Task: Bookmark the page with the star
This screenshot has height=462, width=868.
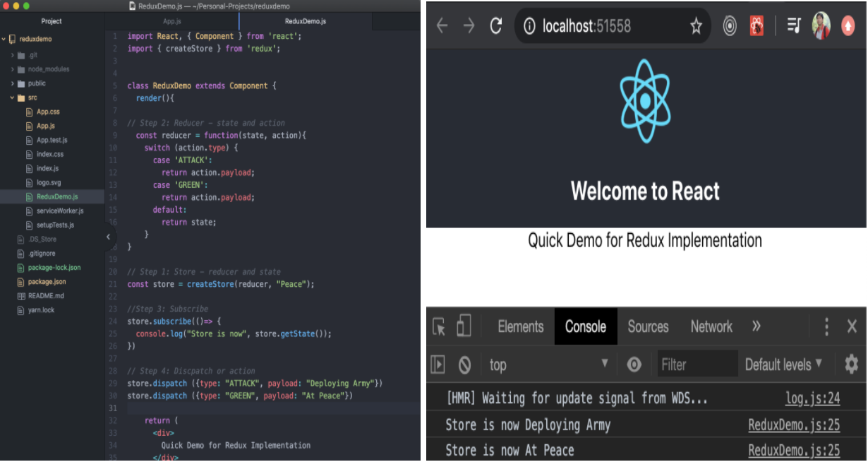Action: coord(696,25)
